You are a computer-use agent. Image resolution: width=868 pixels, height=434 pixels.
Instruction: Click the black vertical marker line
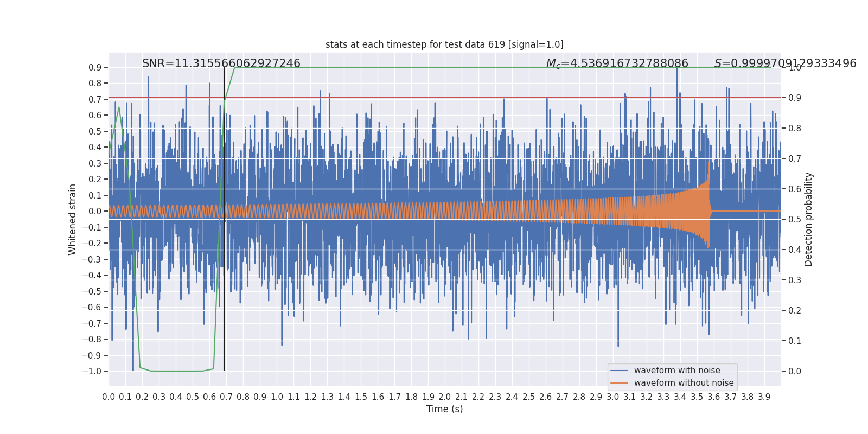point(224,219)
